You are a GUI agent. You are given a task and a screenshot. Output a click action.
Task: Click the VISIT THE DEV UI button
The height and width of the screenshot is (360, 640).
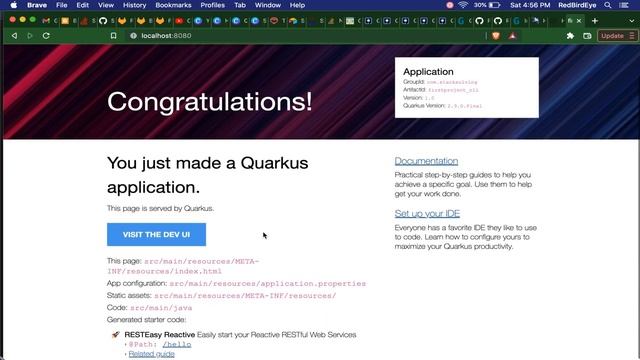156,234
